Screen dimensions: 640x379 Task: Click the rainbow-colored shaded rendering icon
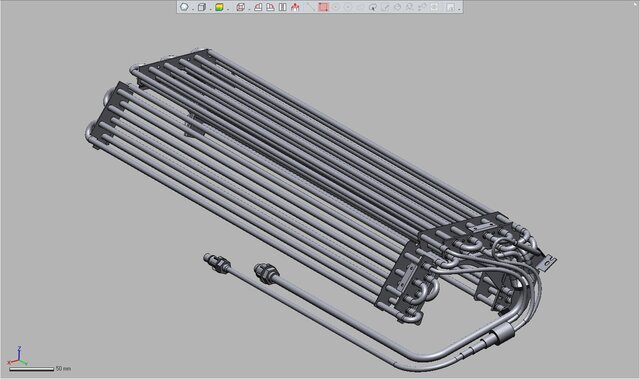click(219, 7)
